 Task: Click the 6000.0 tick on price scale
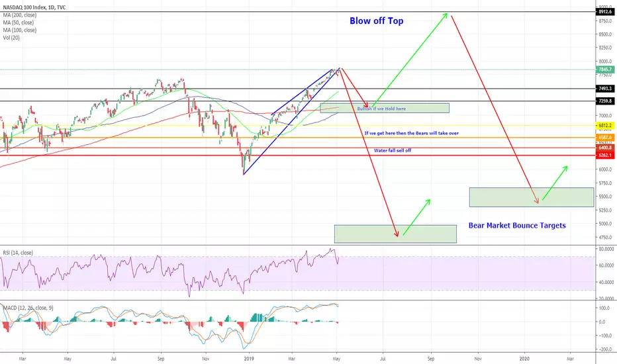pyautogui.click(x=605, y=169)
